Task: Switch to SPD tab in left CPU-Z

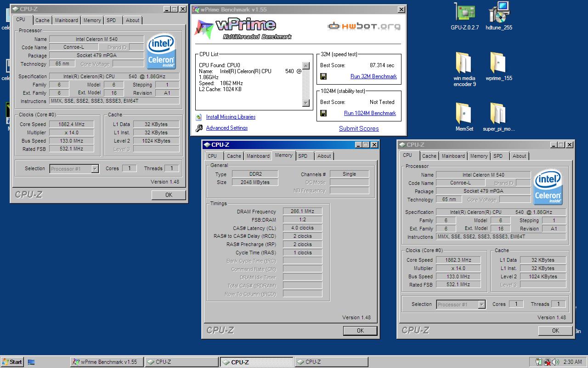Action: 111,20
